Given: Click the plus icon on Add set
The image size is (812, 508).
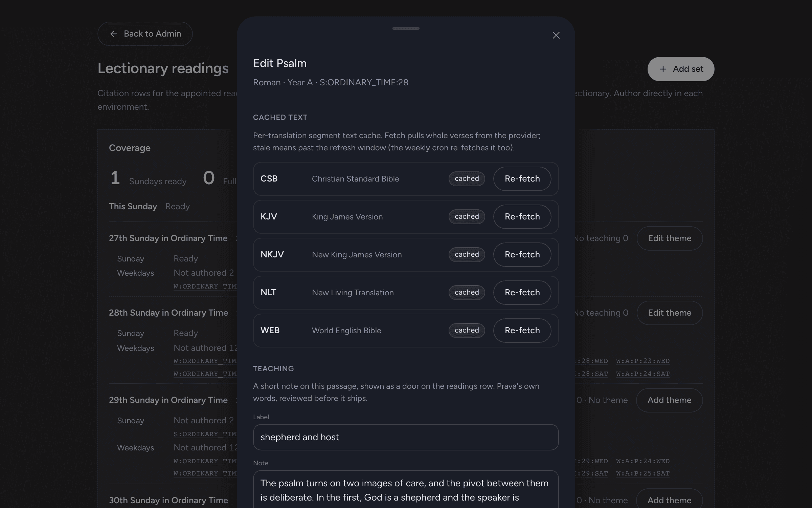Looking at the screenshot, I should pyautogui.click(x=663, y=69).
